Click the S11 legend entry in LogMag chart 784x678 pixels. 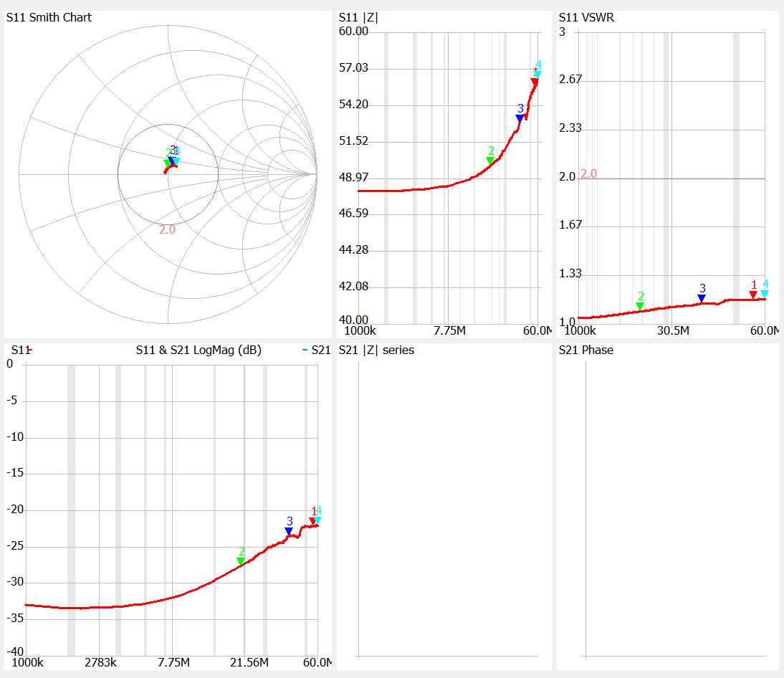(x=20, y=350)
